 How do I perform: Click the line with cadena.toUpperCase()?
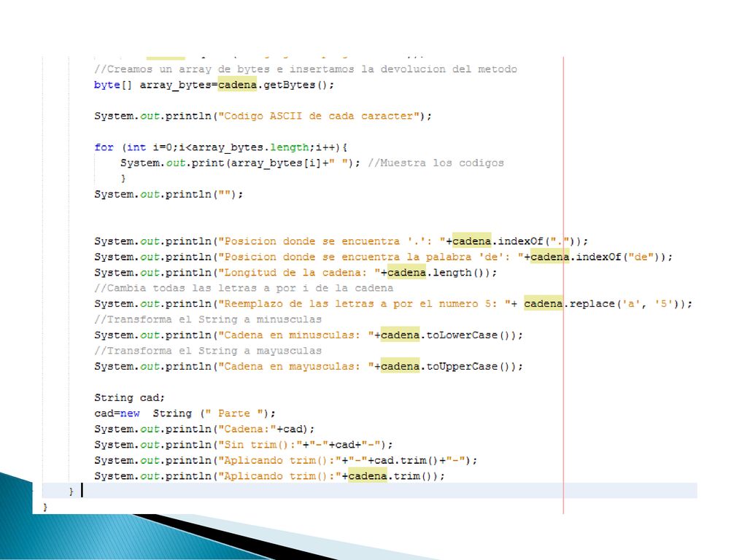(309, 367)
